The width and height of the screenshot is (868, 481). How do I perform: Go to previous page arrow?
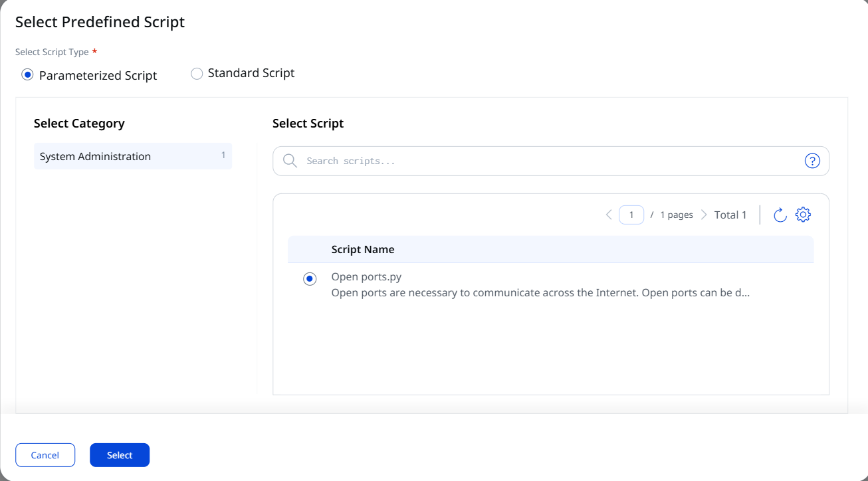[609, 215]
